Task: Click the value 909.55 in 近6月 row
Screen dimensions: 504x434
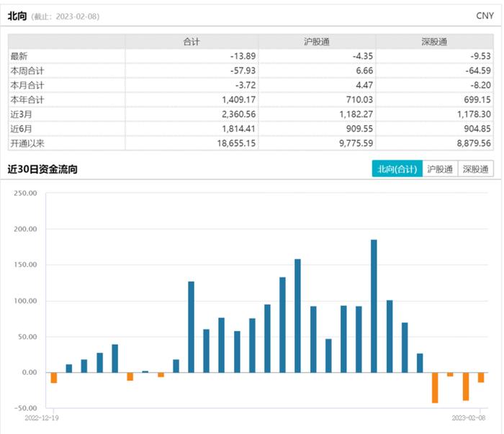Action: [360, 129]
